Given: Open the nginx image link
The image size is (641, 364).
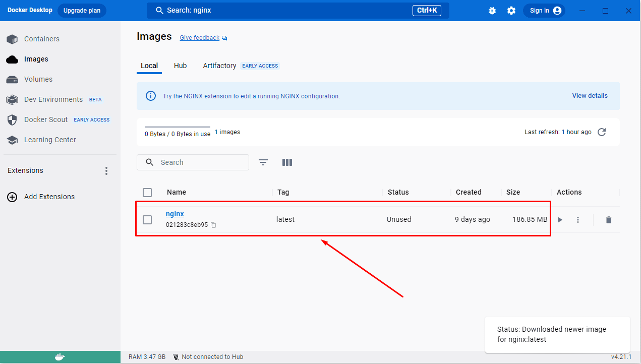Looking at the screenshot, I should [x=175, y=214].
